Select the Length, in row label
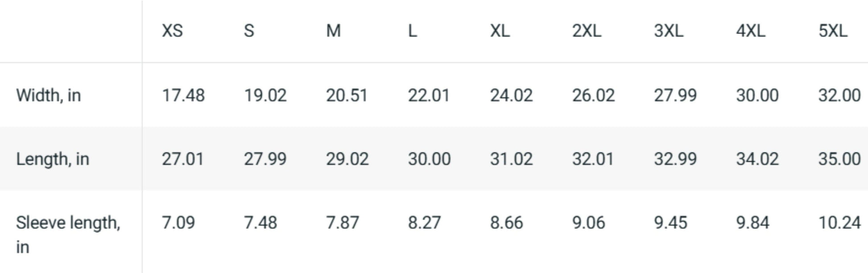 [53, 159]
